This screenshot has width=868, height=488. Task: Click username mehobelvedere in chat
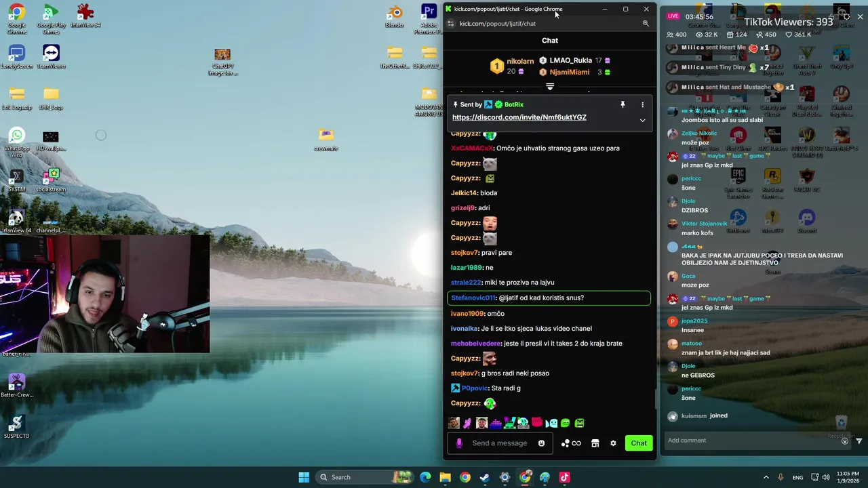pyautogui.click(x=476, y=344)
